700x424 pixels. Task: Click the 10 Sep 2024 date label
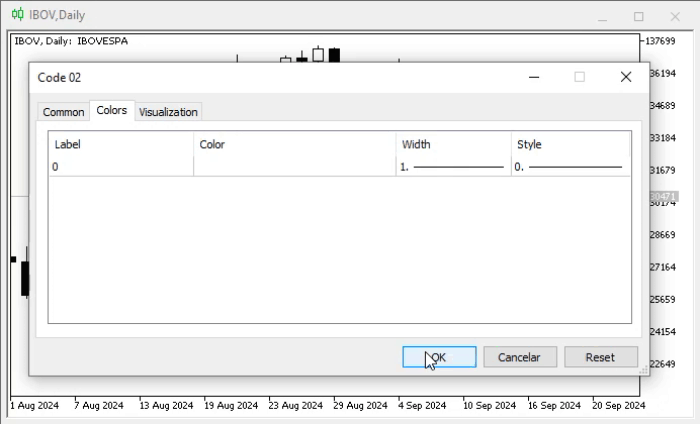click(x=489, y=405)
